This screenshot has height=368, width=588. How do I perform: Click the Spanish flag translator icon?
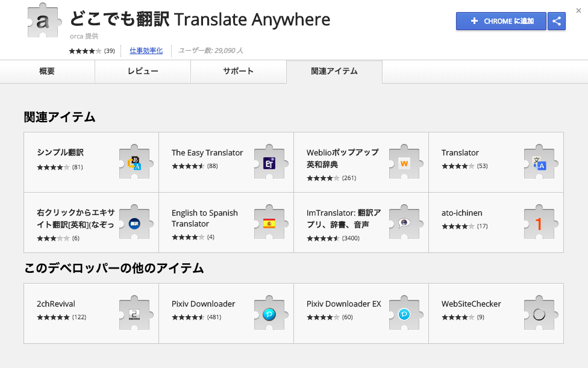coord(270,223)
